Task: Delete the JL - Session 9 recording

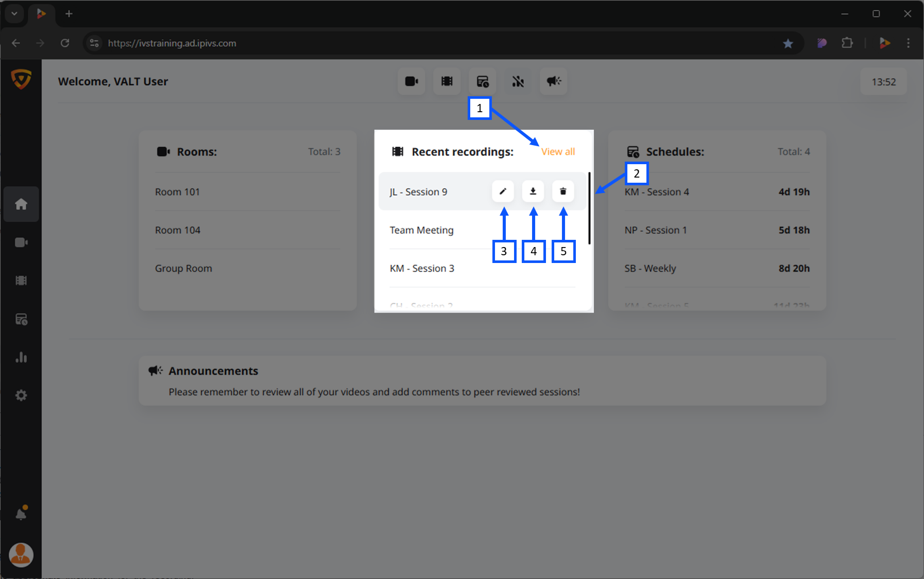Action: click(563, 191)
